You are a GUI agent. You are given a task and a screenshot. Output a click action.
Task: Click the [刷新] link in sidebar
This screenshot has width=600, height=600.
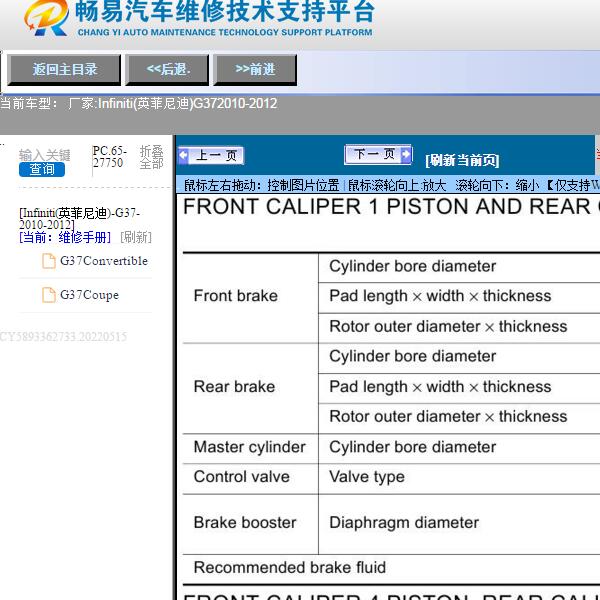click(136, 238)
